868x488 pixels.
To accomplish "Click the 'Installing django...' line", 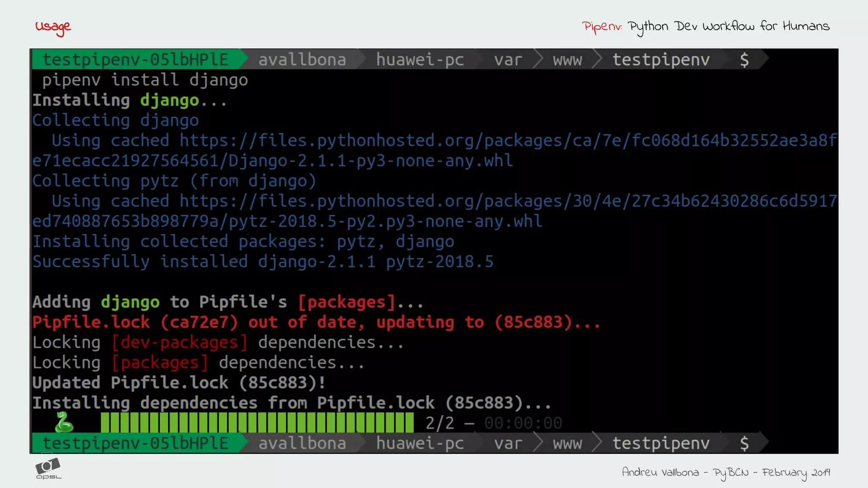I will point(130,100).
